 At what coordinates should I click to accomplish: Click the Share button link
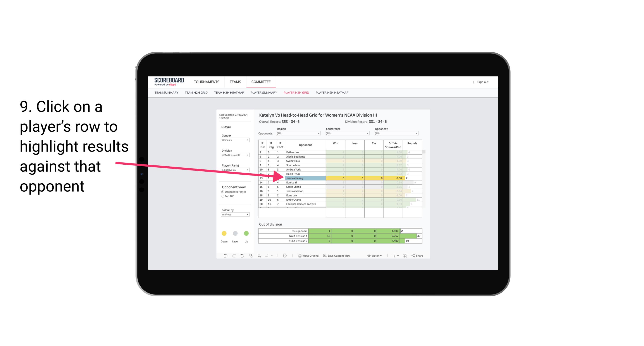click(419, 256)
